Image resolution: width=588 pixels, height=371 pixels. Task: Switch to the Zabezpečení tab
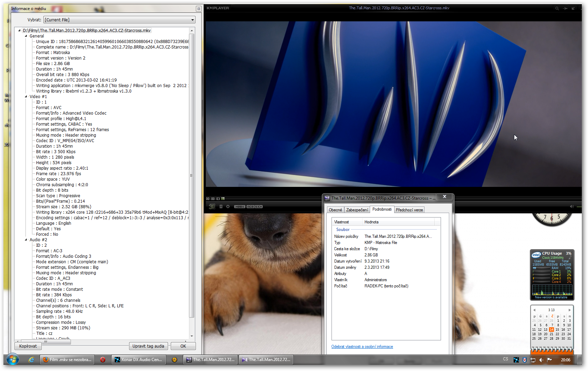click(357, 210)
